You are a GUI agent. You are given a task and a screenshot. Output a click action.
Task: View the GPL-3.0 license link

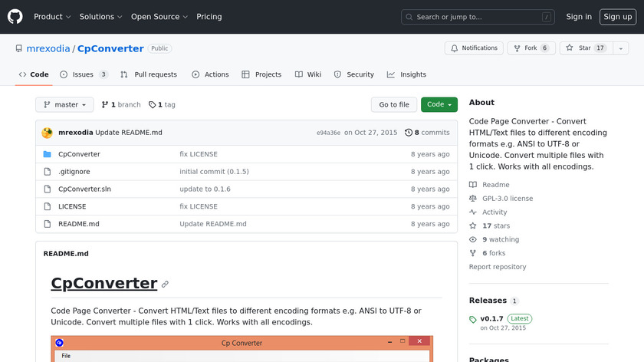(508, 199)
